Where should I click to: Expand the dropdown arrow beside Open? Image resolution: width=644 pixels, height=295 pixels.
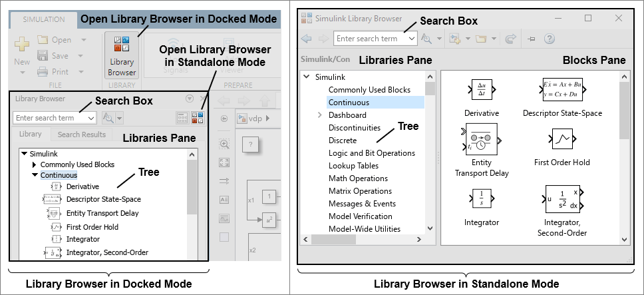(83, 40)
